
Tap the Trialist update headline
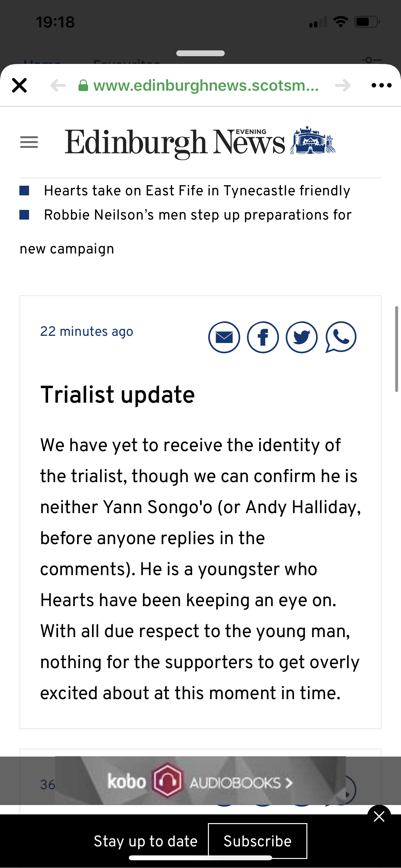[x=118, y=395]
